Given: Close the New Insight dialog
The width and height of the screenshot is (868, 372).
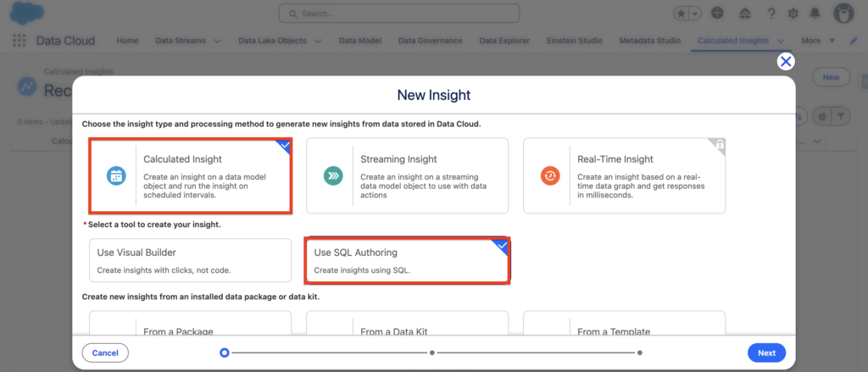Looking at the screenshot, I should [786, 61].
